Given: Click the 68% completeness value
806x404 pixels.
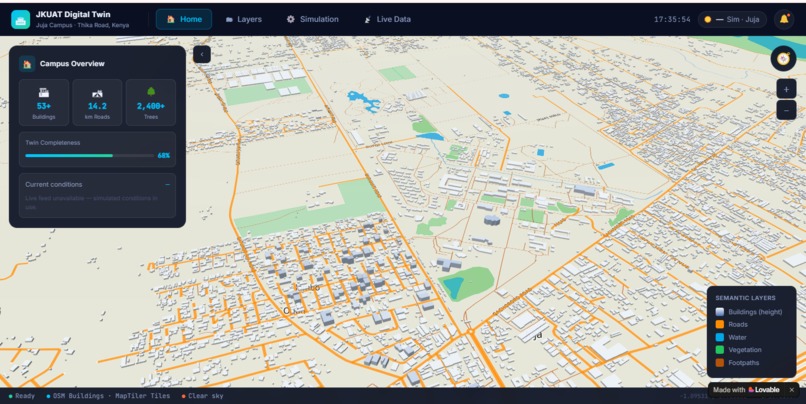Looking at the screenshot, I should (163, 155).
